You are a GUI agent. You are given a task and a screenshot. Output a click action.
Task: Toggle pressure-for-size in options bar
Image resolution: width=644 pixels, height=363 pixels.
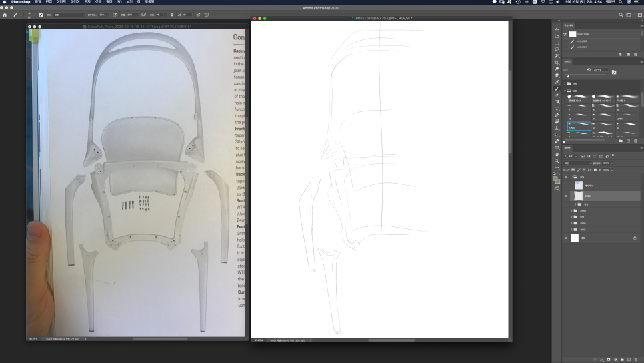click(199, 15)
